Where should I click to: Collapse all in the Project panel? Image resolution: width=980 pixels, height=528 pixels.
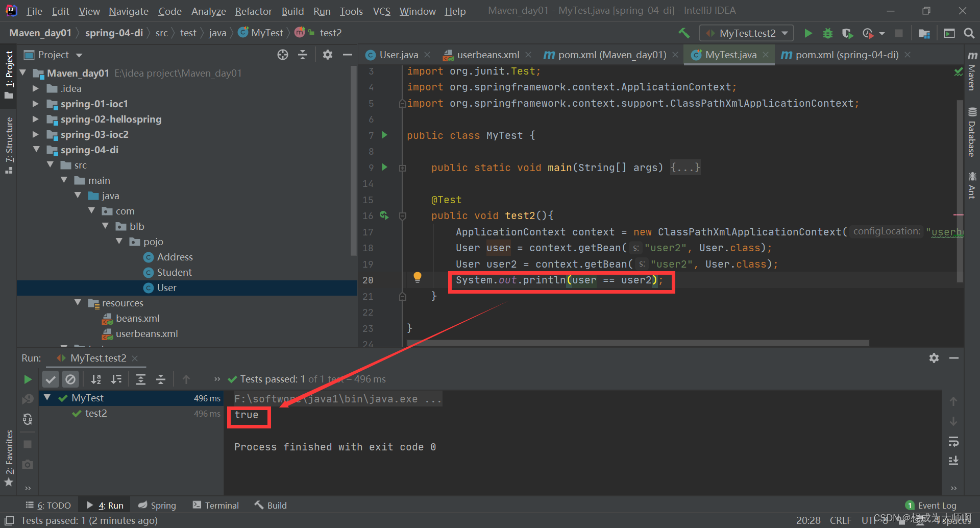point(303,55)
